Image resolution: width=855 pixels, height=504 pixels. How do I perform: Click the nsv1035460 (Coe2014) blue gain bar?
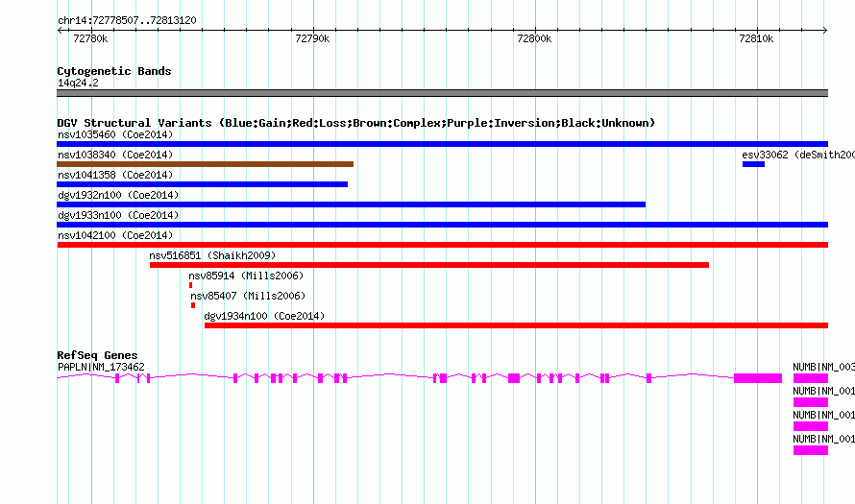click(442, 144)
